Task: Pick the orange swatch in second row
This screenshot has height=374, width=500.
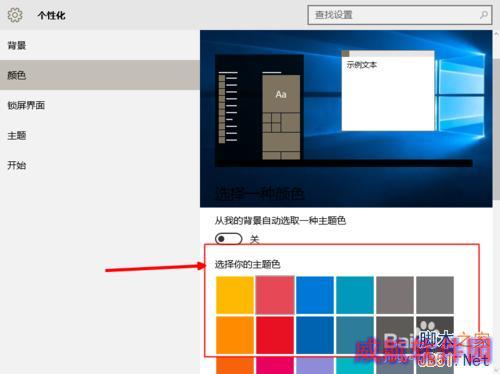Action: pyautogui.click(x=235, y=335)
